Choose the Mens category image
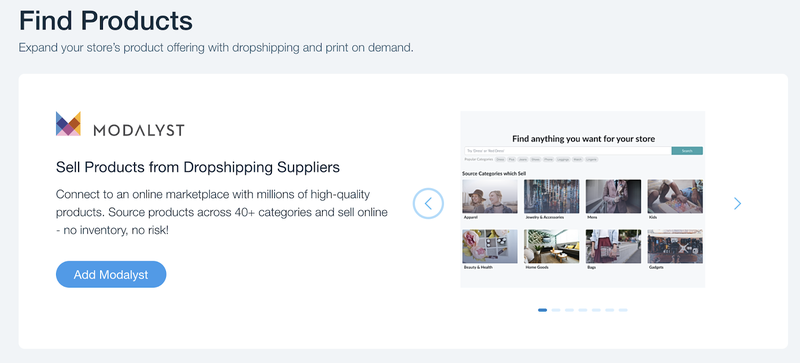Viewport: 800px width, 363px height. tap(613, 196)
